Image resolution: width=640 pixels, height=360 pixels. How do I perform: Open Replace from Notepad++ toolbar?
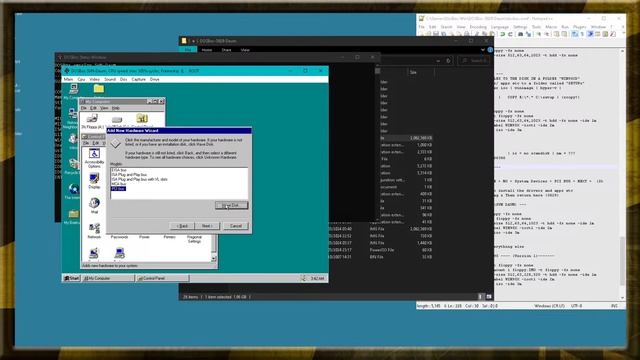(528, 34)
